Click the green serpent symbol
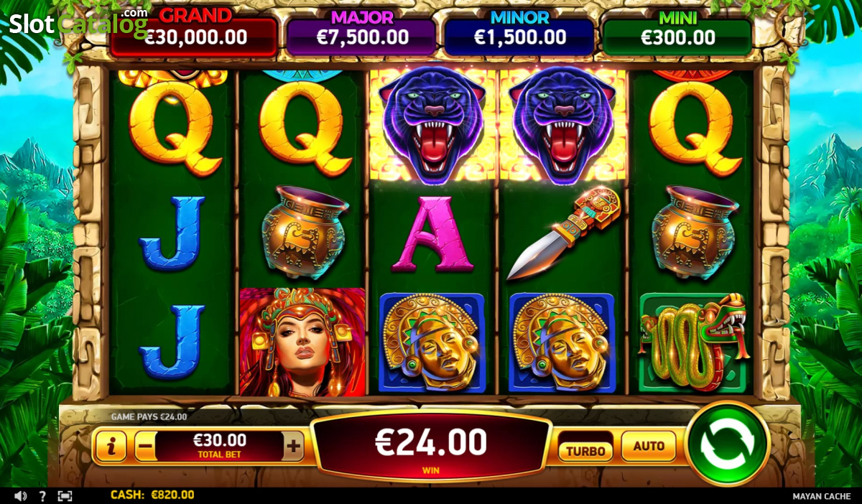The height and width of the screenshot is (504, 862). pos(694,342)
